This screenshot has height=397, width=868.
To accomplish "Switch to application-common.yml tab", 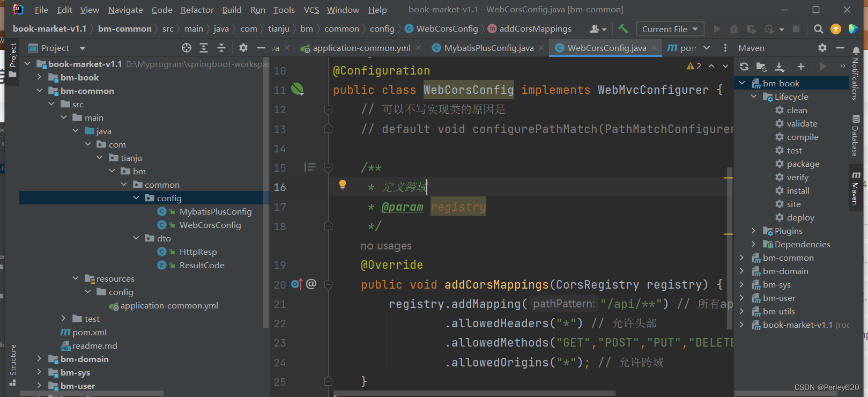I will (361, 48).
